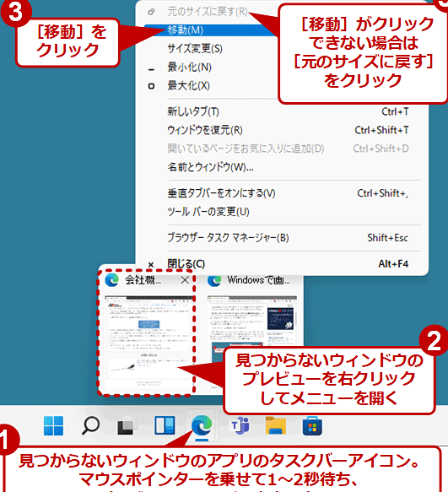Image resolution: width=448 pixels, height=492 pixels.
Task: Click the Microsoft Edge taskbar icon
Action: click(x=202, y=425)
